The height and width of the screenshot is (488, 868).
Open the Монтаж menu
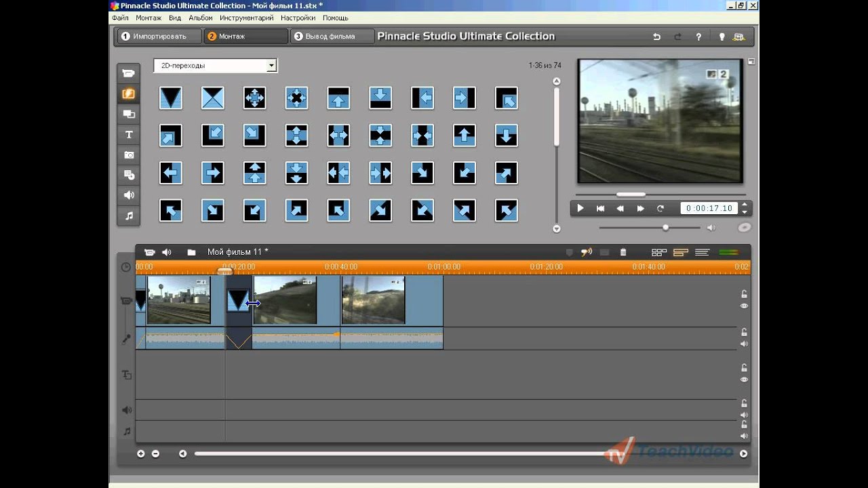(149, 18)
